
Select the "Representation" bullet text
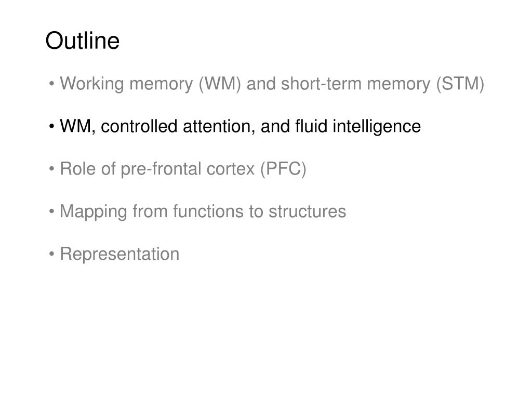(x=119, y=254)
